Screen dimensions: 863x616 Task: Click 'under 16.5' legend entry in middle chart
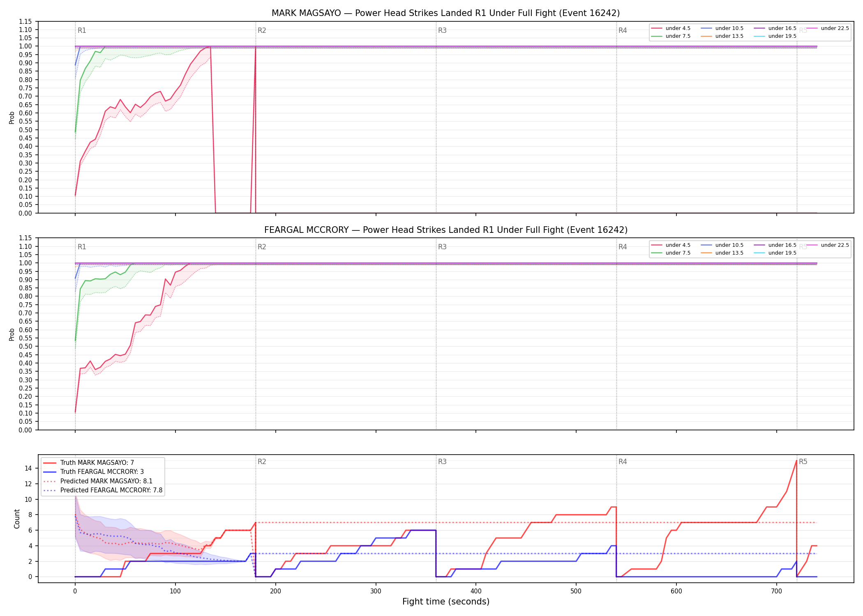click(x=775, y=245)
